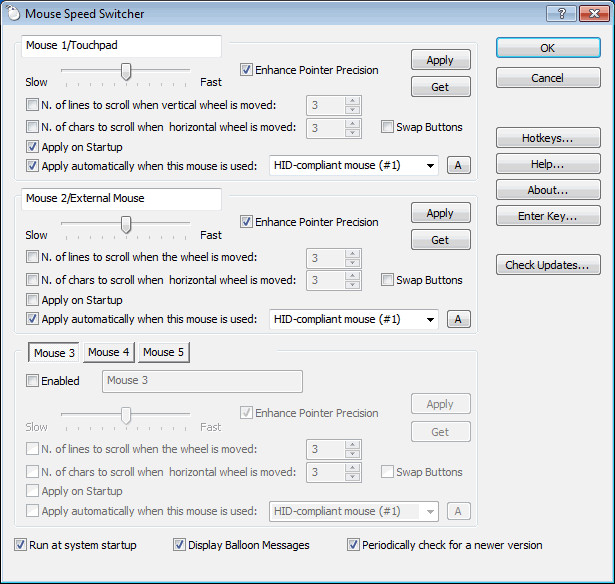Enable horizontal chars option for Mouse 1/Touchpad
Screen dimensions: 615x584
pos(32,127)
